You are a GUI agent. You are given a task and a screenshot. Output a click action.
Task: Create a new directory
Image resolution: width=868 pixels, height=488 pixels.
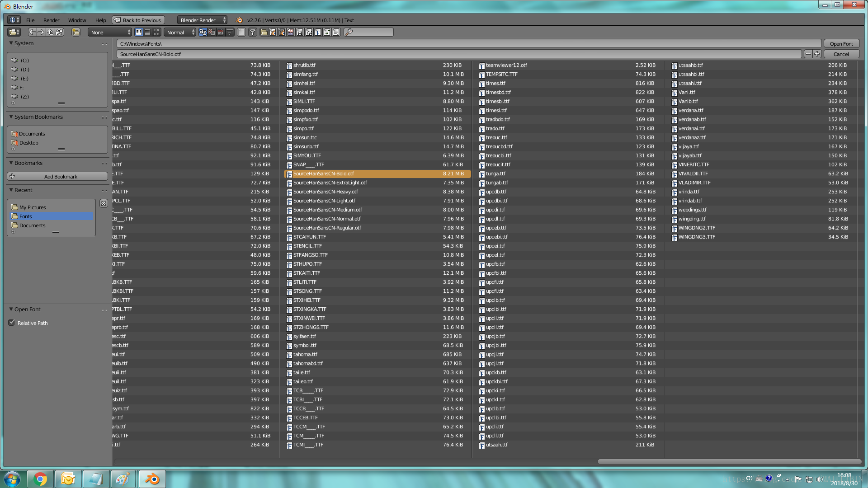[x=75, y=32]
